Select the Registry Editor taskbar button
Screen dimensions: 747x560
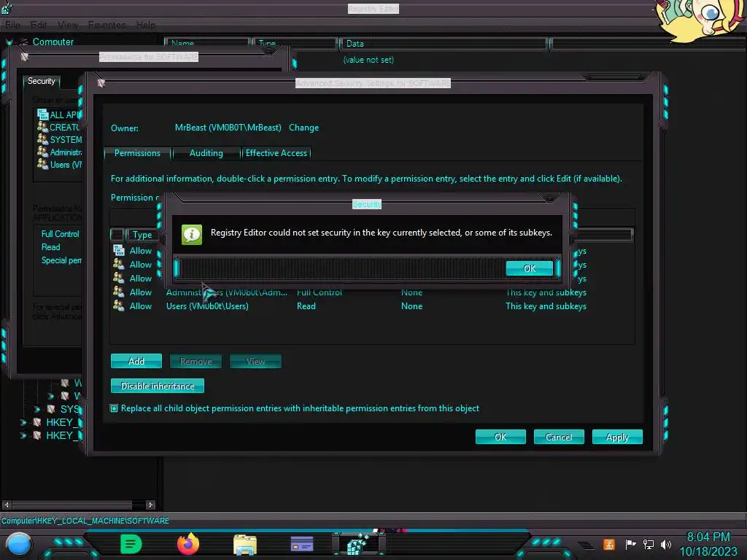(359, 544)
